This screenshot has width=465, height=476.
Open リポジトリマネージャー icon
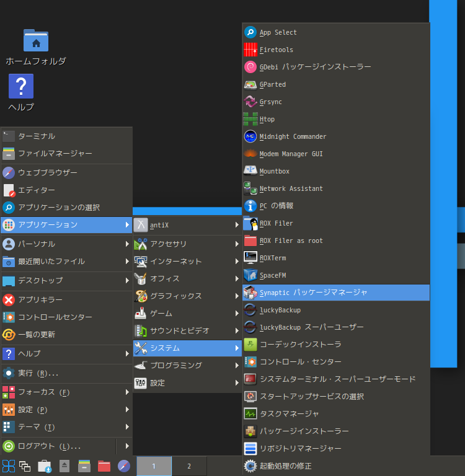(x=250, y=448)
